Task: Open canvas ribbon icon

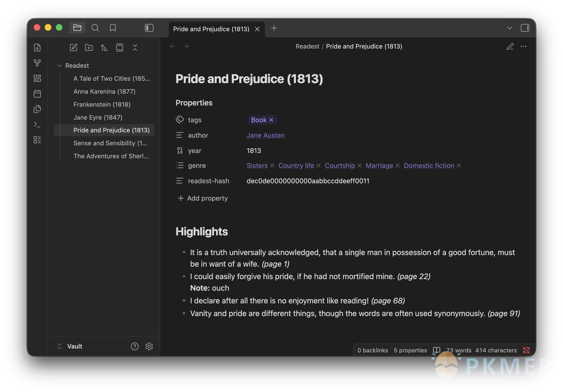Action: pos(37,78)
